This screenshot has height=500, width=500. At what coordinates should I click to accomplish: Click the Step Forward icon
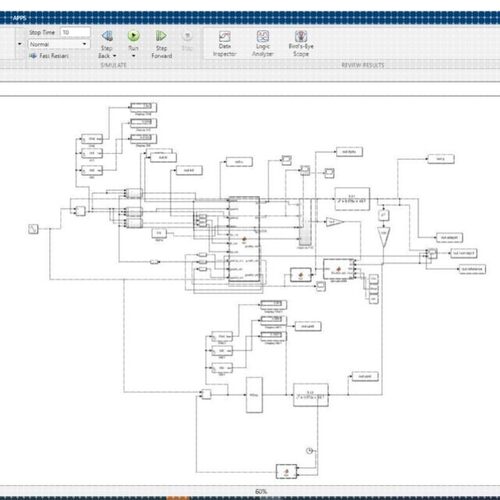(x=161, y=36)
